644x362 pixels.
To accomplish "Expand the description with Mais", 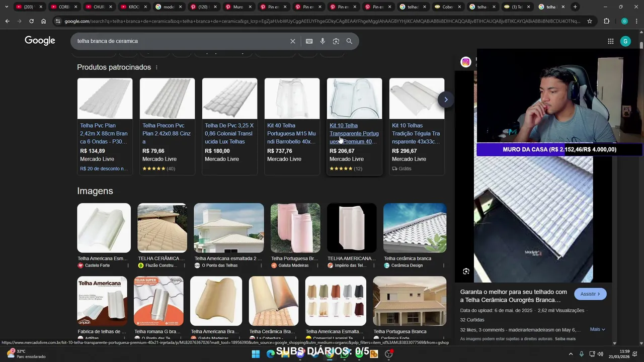I will pos(598,329).
